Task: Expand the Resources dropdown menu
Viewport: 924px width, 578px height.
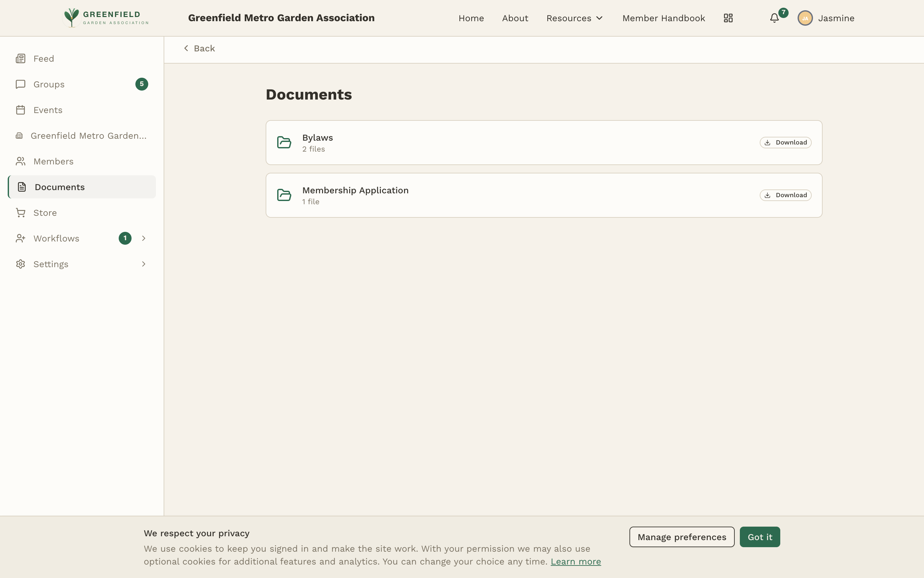Action: pyautogui.click(x=575, y=18)
